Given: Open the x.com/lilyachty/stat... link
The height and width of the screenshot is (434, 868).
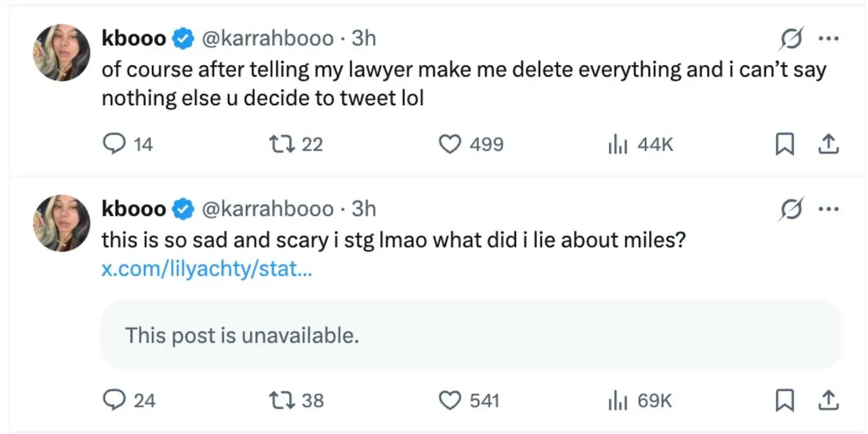Looking at the screenshot, I should click(208, 269).
